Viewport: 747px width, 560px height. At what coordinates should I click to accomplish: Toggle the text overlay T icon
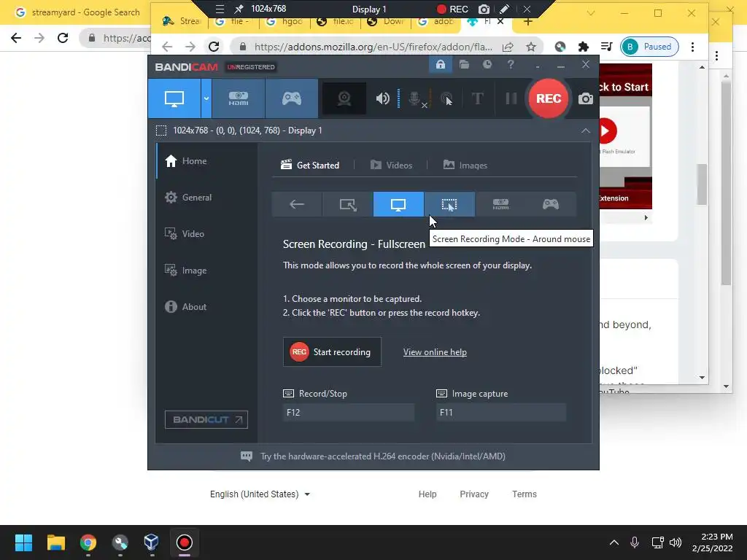[x=477, y=98]
